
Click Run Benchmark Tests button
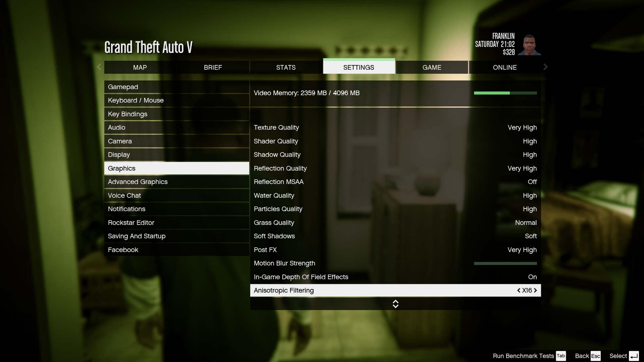[x=524, y=356]
